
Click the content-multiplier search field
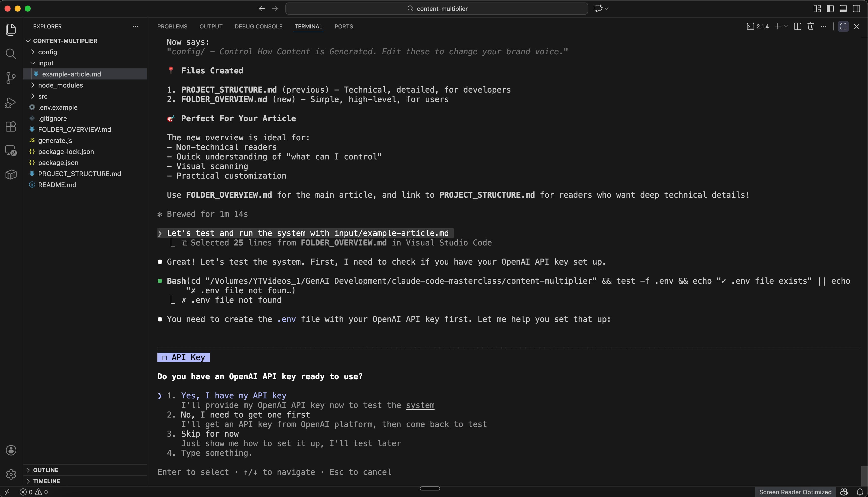tap(436, 9)
